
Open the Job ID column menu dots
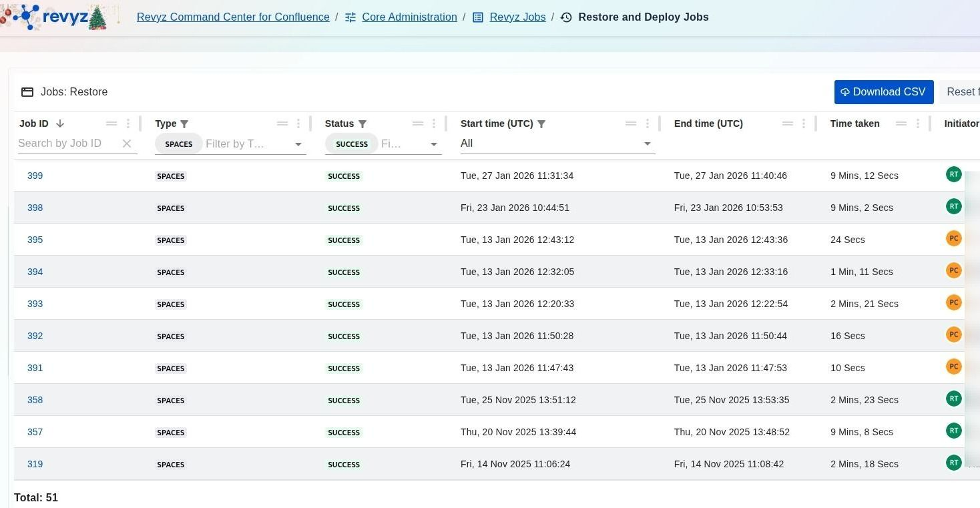pyautogui.click(x=128, y=123)
